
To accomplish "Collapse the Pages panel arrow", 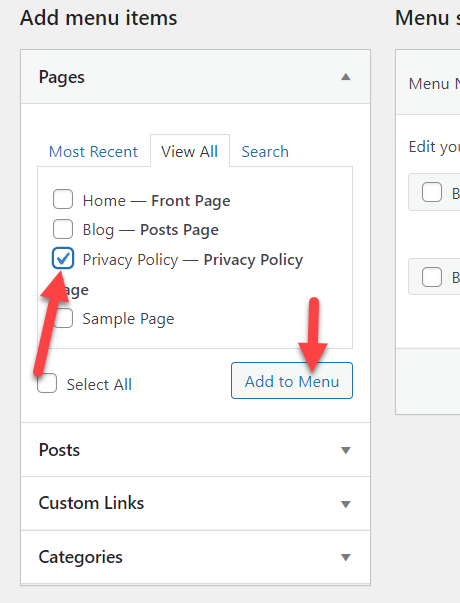I will [345, 77].
